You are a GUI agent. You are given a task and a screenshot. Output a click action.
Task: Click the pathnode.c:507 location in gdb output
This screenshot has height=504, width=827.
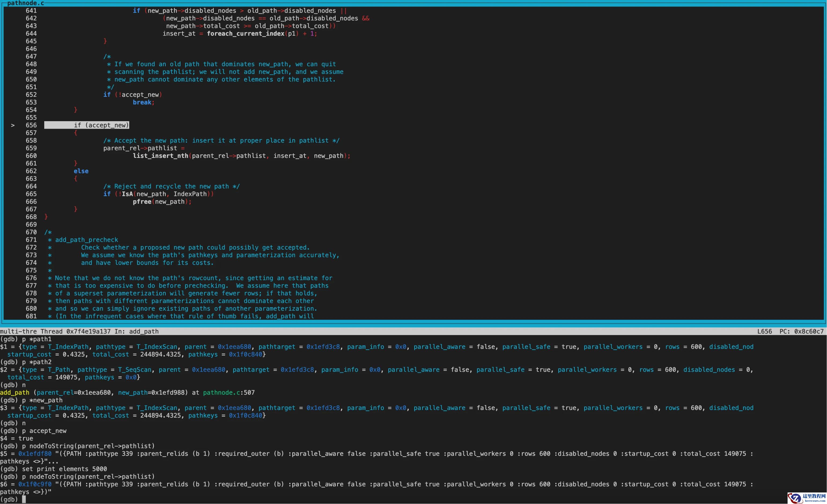tap(228, 392)
